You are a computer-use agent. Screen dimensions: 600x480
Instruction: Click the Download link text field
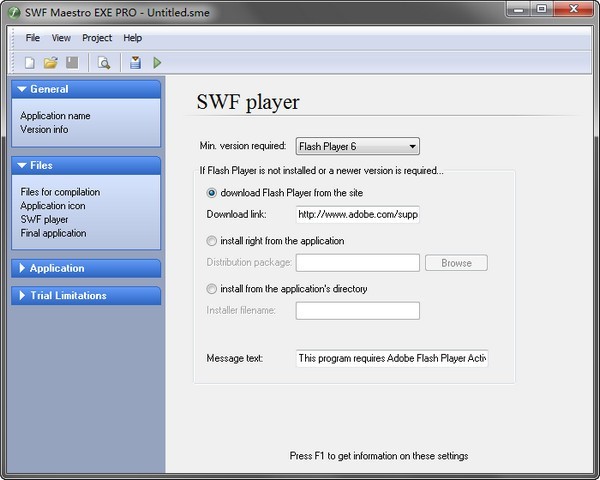[357, 214]
